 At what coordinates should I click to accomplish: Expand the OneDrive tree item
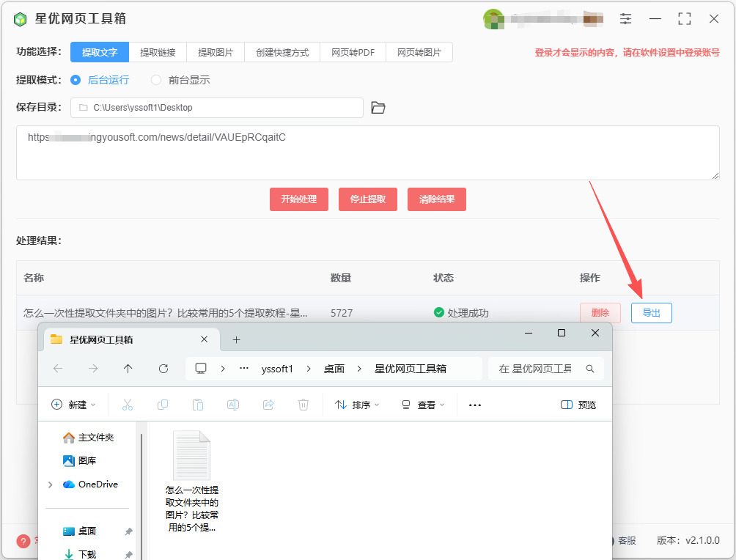coord(51,485)
